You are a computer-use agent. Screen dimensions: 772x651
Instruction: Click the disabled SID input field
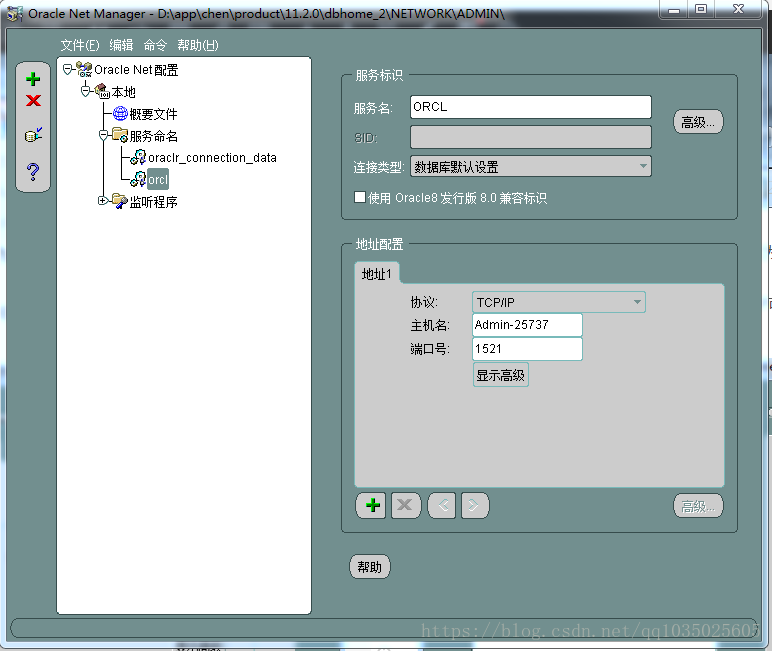pos(530,137)
